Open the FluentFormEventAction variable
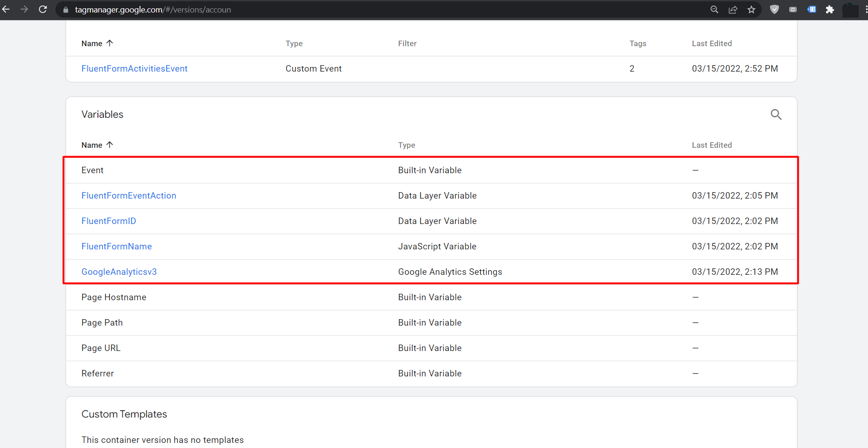868x448 pixels. click(x=129, y=195)
